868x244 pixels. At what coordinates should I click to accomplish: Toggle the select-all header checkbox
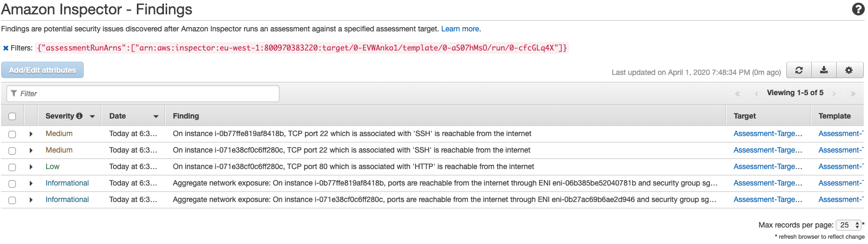click(12, 116)
